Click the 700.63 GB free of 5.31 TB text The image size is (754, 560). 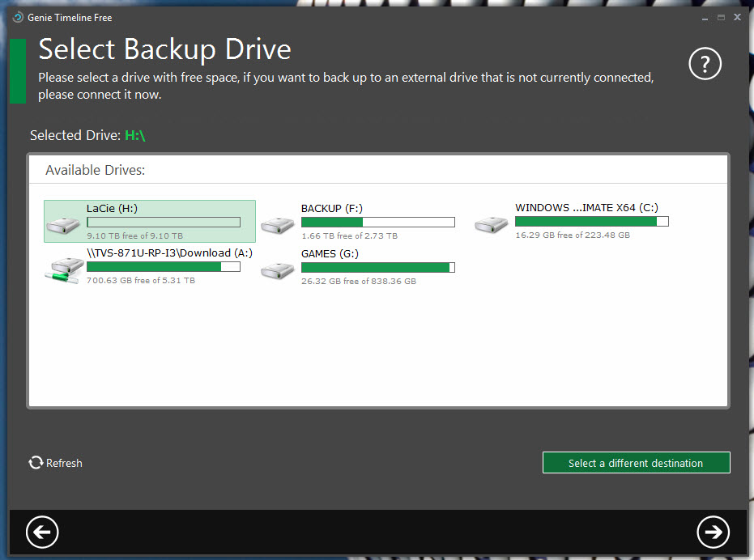(141, 280)
